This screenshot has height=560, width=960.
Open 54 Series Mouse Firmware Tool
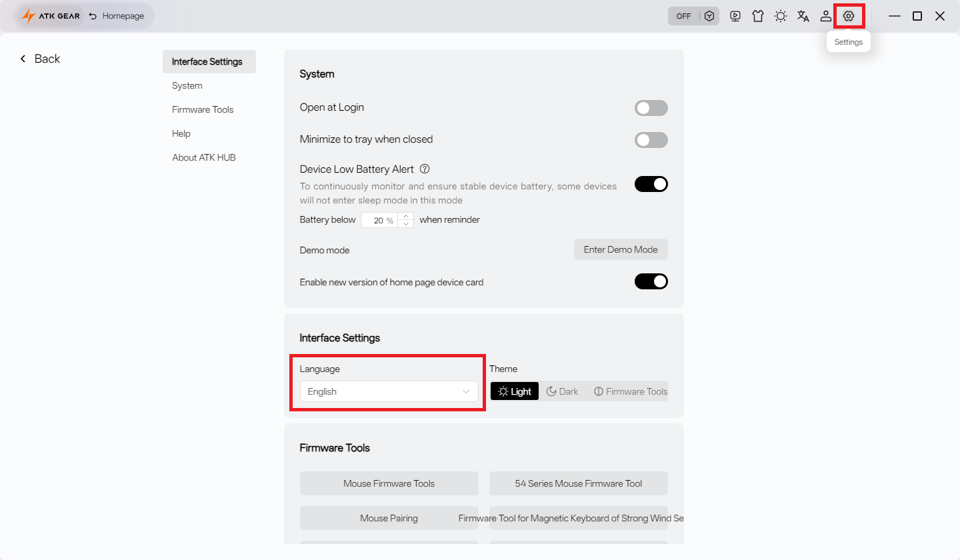point(579,483)
